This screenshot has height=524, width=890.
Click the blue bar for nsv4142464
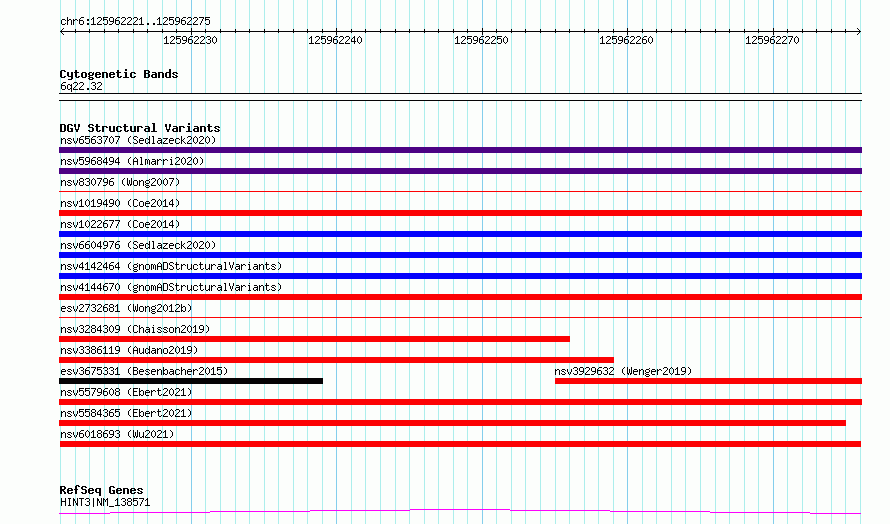(460, 276)
